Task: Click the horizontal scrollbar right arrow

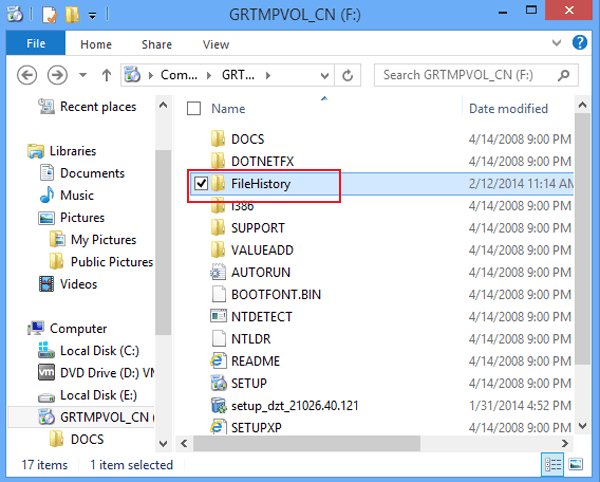Action: (x=565, y=443)
